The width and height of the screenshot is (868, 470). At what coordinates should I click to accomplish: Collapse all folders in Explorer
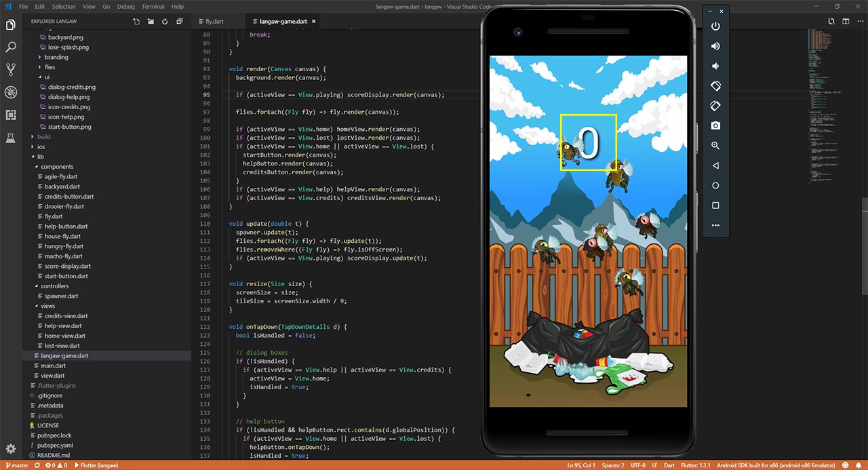tap(179, 22)
